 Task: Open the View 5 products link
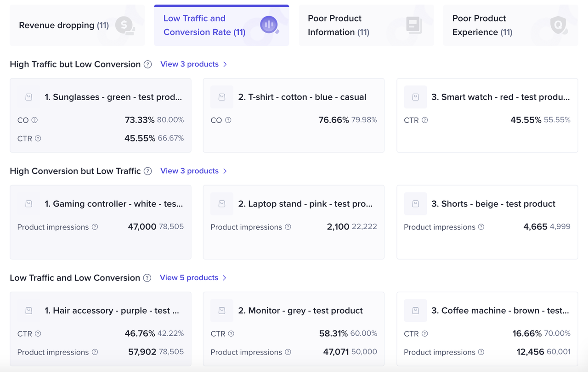[189, 278]
